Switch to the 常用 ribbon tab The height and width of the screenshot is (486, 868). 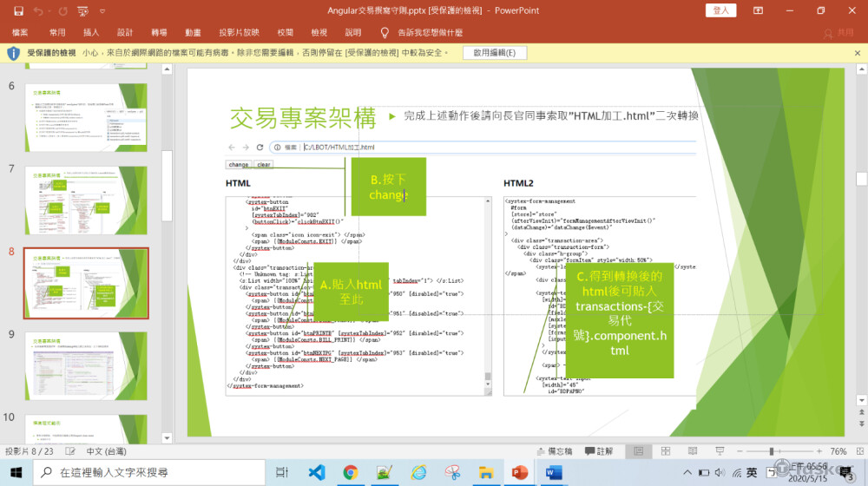click(x=57, y=33)
